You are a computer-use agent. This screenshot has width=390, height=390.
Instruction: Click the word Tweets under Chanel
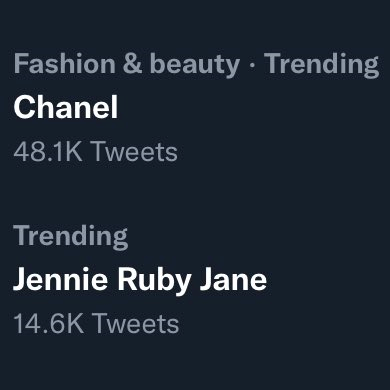(x=134, y=152)
